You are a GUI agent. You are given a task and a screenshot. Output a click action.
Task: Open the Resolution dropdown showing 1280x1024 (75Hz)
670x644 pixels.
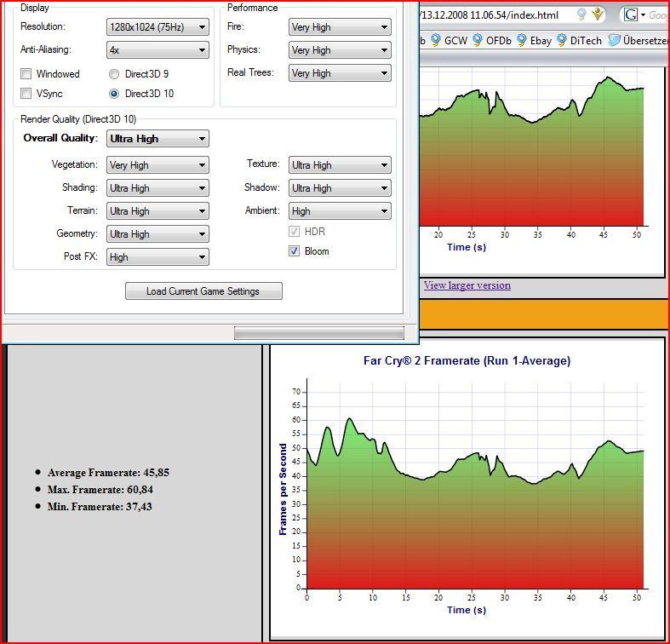157,27
